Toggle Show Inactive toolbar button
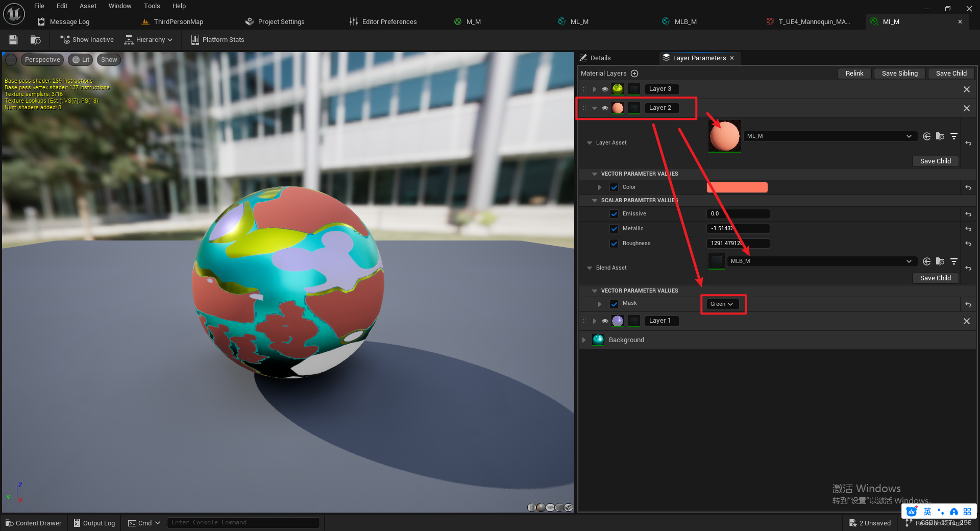This screenshot has height=531, width=980. [x=87, y=40]
